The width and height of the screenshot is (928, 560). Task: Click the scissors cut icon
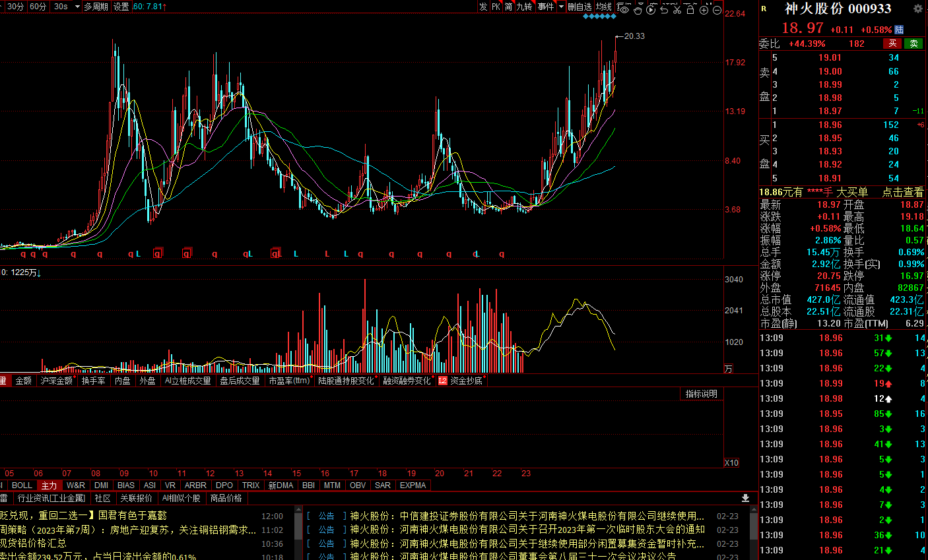(677, 10)
